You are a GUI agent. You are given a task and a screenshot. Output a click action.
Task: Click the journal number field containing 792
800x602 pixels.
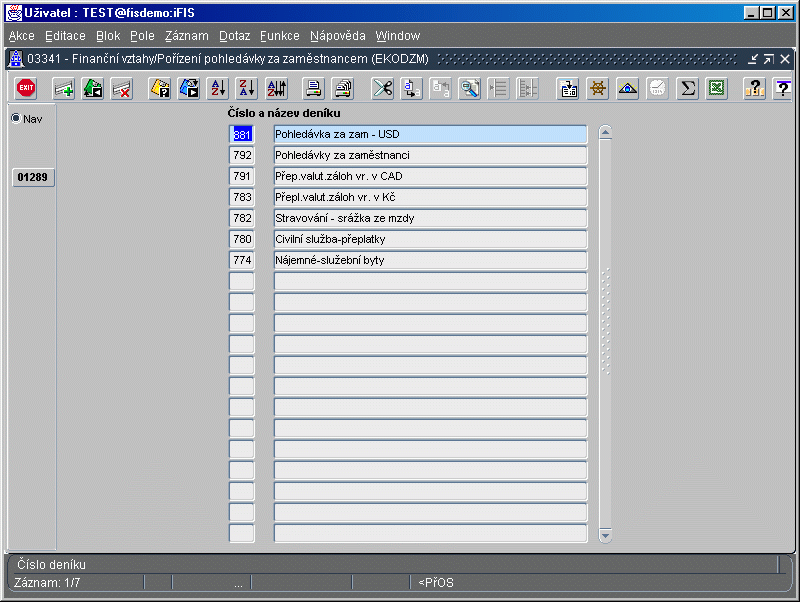[242, 155]
